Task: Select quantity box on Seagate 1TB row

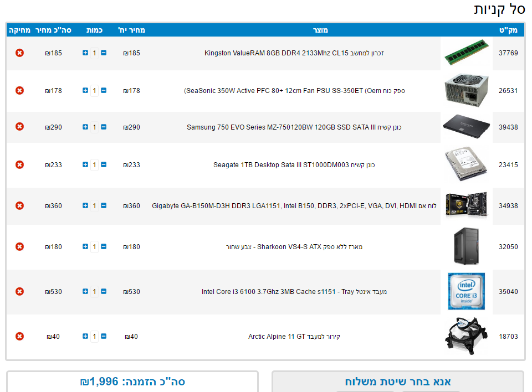Action: click(94, 165)
